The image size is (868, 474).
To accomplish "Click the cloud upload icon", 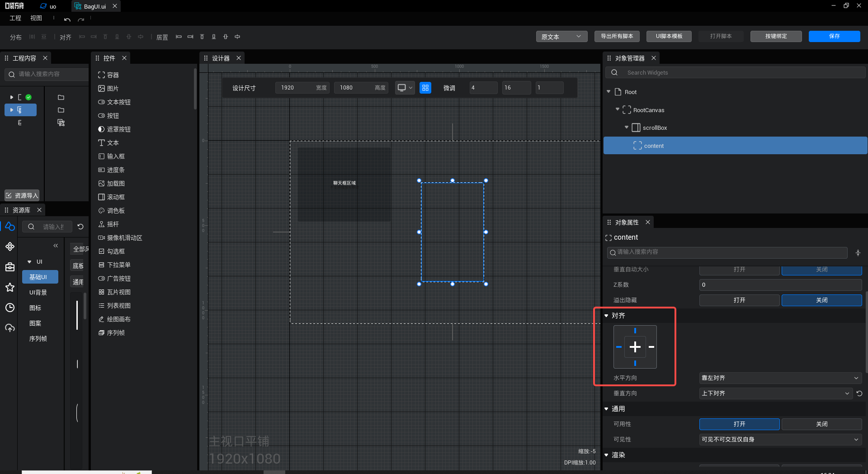I will (x=10, y=328).
